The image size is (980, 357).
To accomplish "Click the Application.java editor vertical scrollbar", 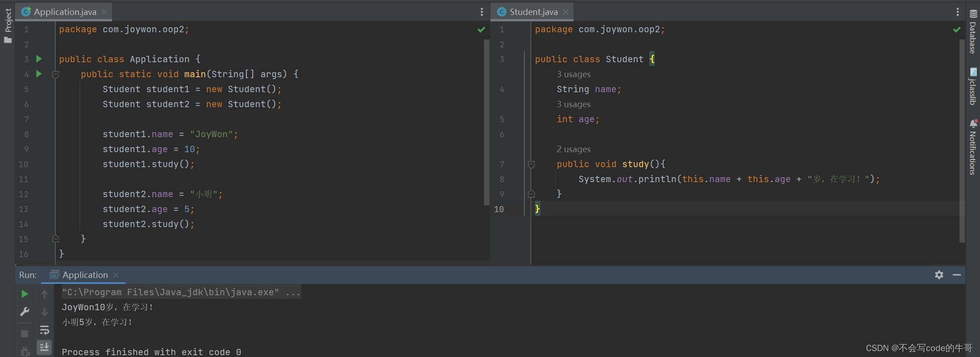I will coord(486,123).
